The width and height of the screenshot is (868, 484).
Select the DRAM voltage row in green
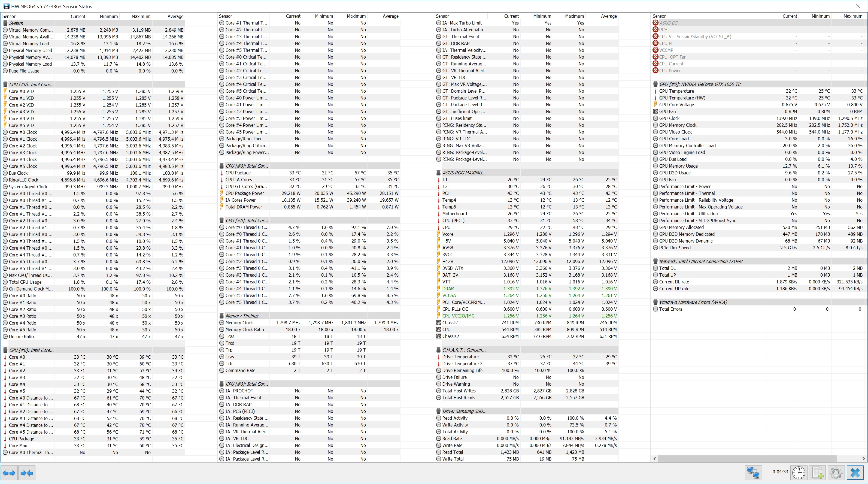pyautogui.click(x=448, y=289)
